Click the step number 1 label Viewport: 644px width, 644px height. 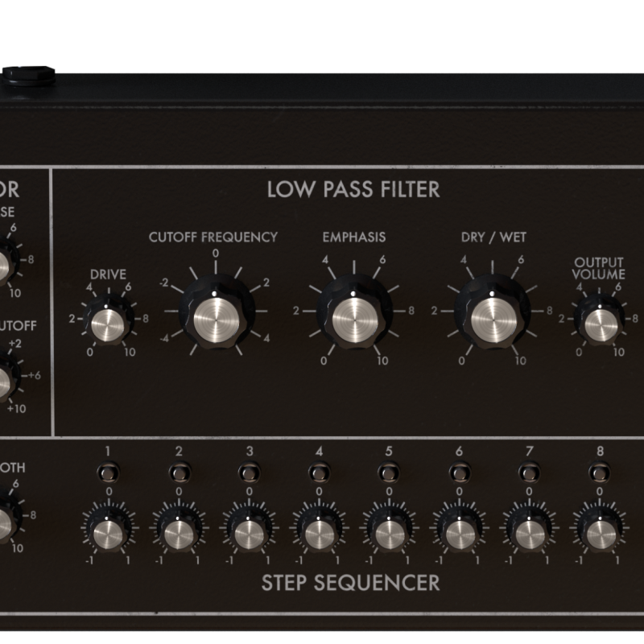click(x=108, y=452)
